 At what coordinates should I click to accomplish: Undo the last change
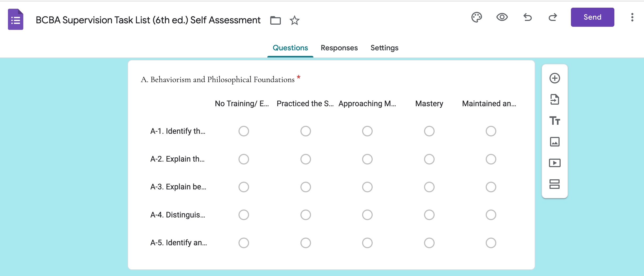tap(527, 17)
